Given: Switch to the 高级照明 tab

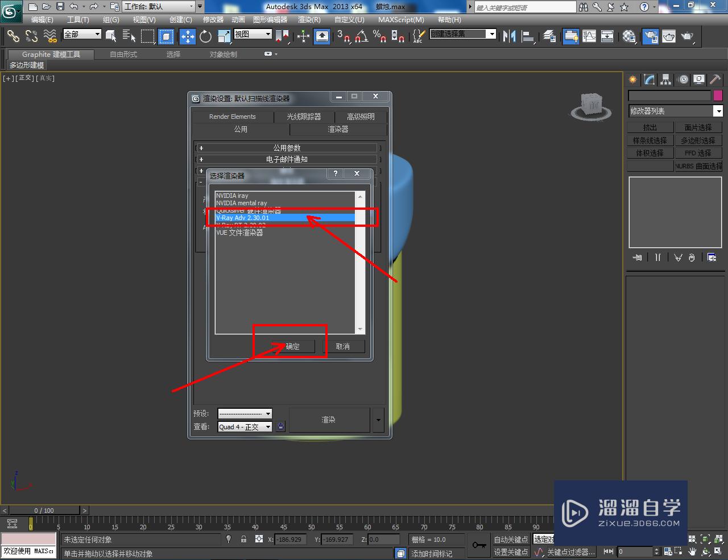Looking at the screenshot, I should pos(361,117).
